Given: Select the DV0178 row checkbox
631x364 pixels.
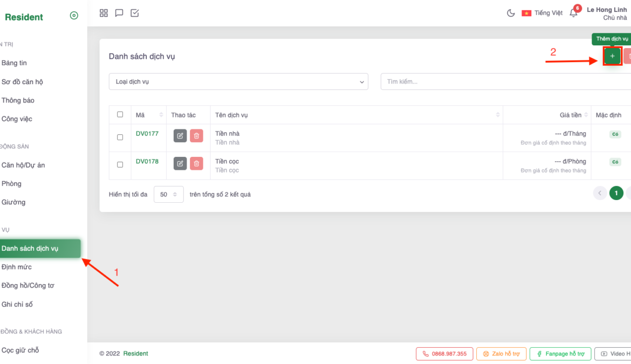Looking at the screenshot, I should click(x=120, y=164).
